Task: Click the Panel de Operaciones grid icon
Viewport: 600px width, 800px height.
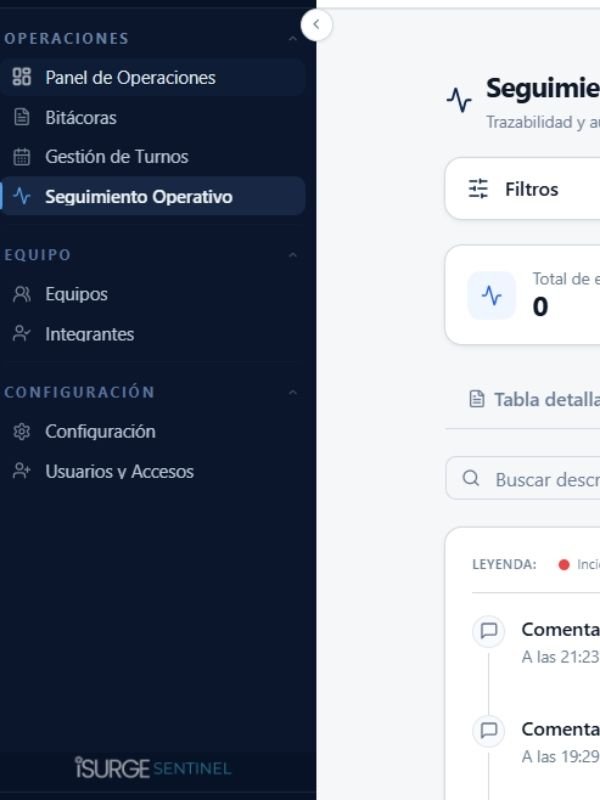Action: (x=22, y=77)
